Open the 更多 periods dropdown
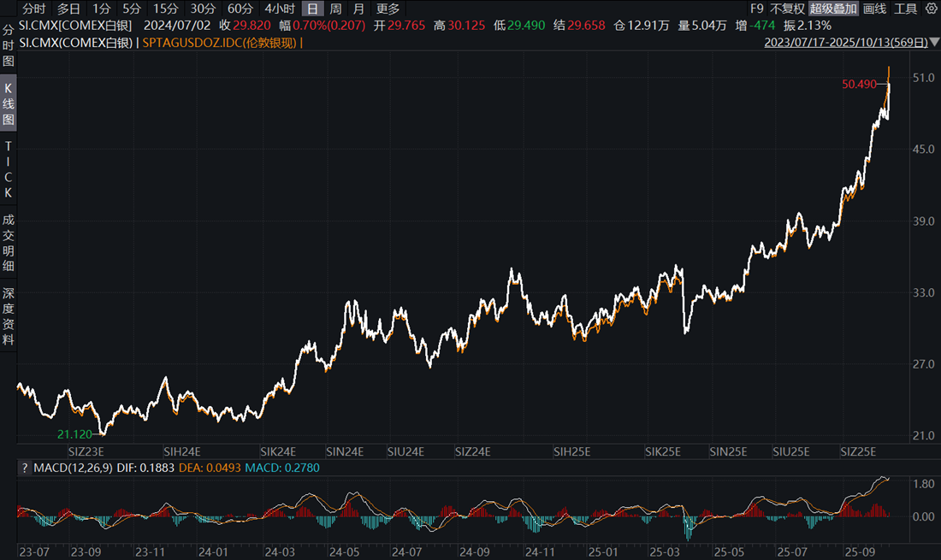Screen dimensions: 941x560 tap(388, 9)
